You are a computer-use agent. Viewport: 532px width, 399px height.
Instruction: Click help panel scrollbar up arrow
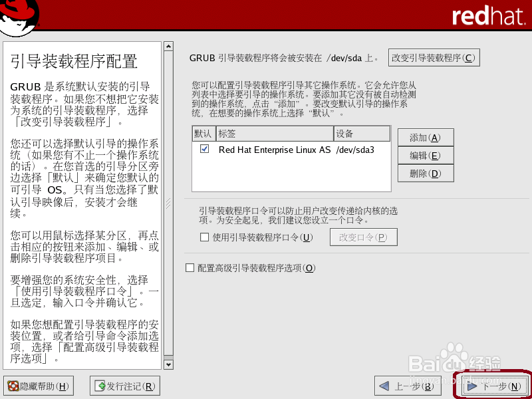click(168, 46)
